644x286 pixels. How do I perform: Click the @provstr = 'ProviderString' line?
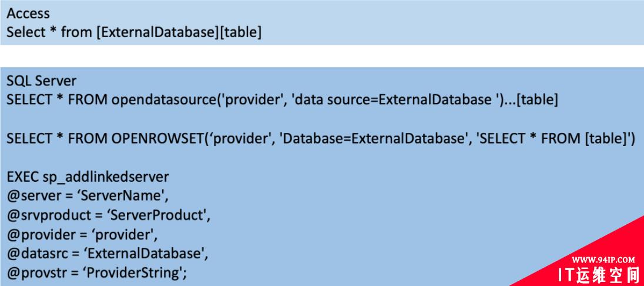tap(97, 273)
